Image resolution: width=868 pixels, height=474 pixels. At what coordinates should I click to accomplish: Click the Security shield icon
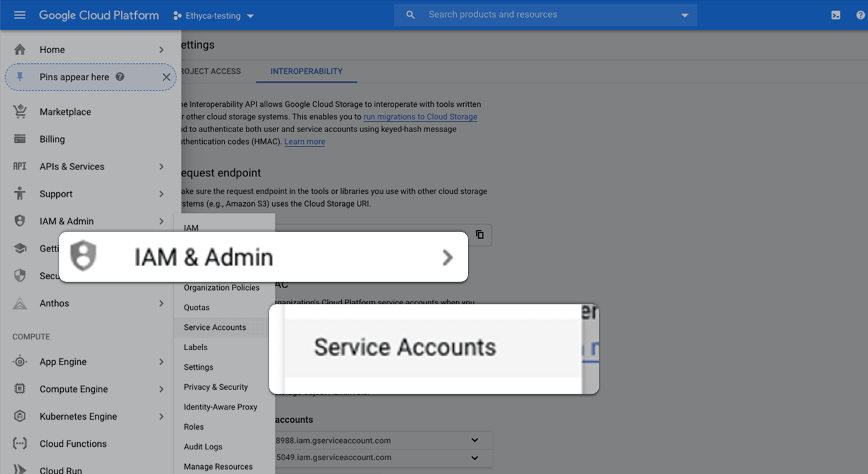20,276
